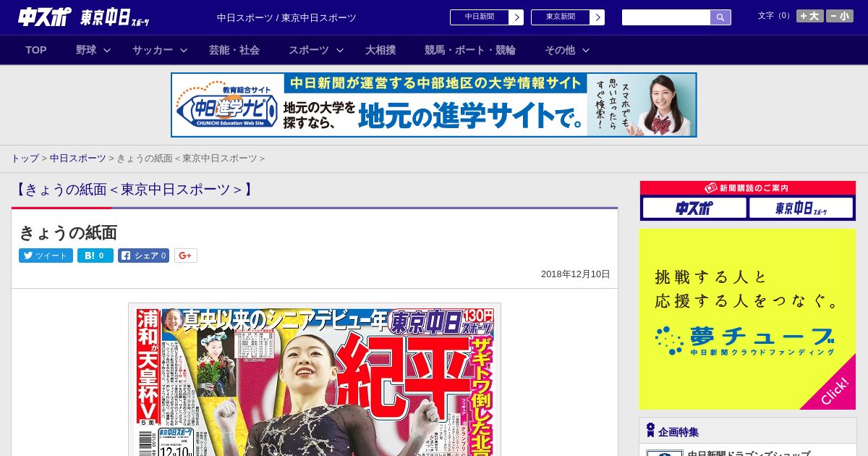This screenshot has height=456, width=868.
Task: Click トップ breadcrumb link
Action: [25, 159]
